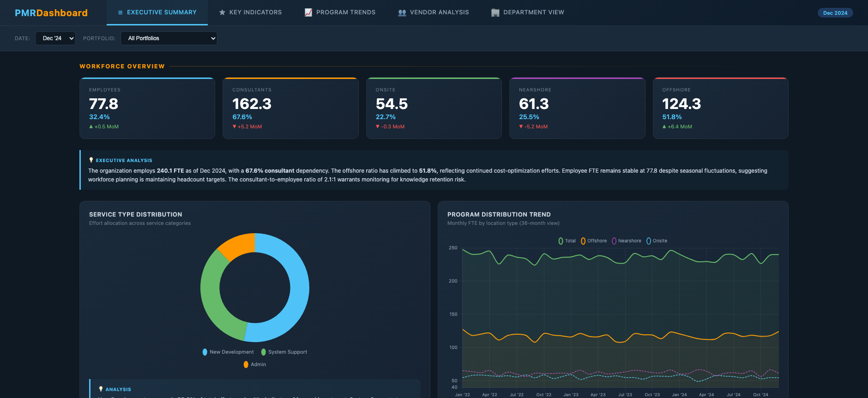
Task: Click the Program Trends chart icon
Action: pyautogui.click(x=308, y=12)
